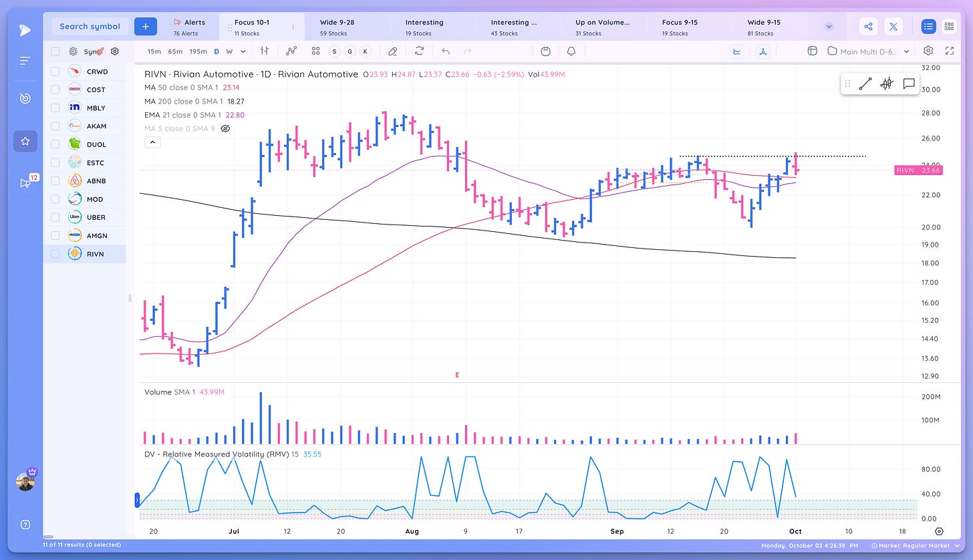Screen dimensions: 973x560
Task: Click the app logo in sidebar
Action: (x=25, y=29)
